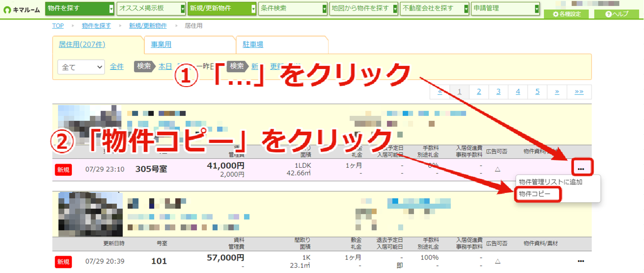Open the second property thumbnail photo

[91, 214]
